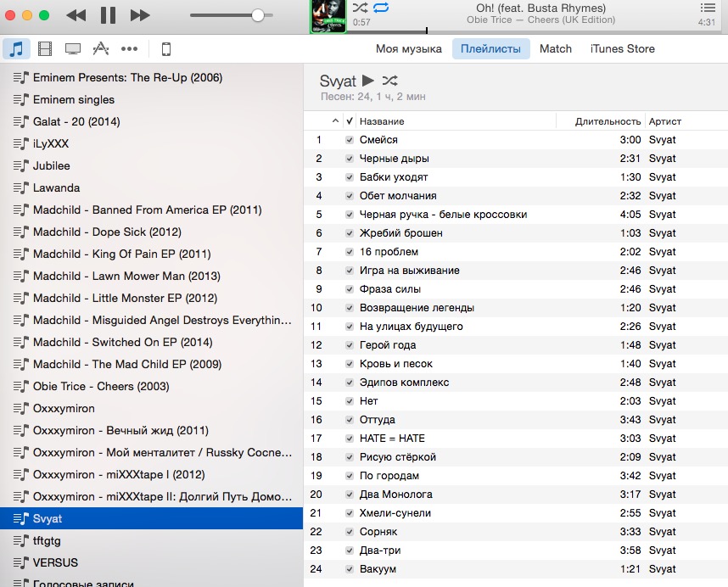Open the Match tab
Screen dimensions: 728x587
tap(555, 48)
